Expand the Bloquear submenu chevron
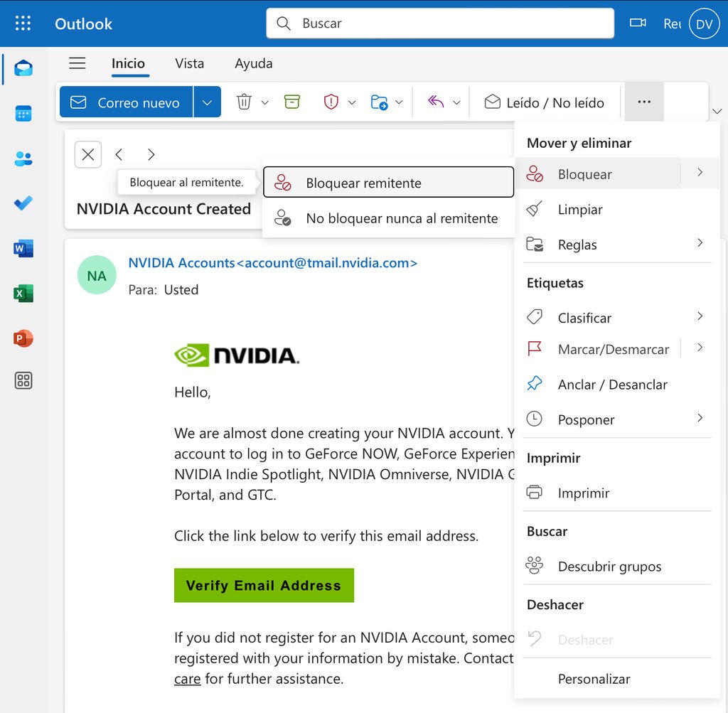 [700, 173]
